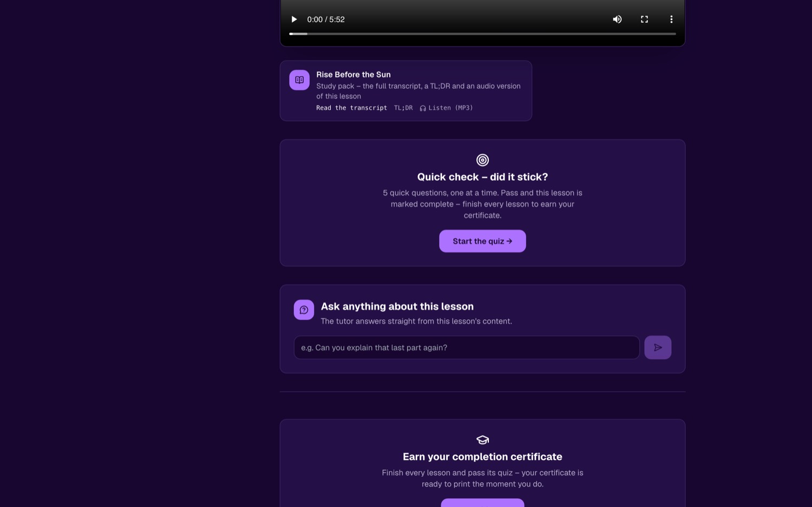812x507 pixels.
Task: Play the lesson video
Action: 294,19
